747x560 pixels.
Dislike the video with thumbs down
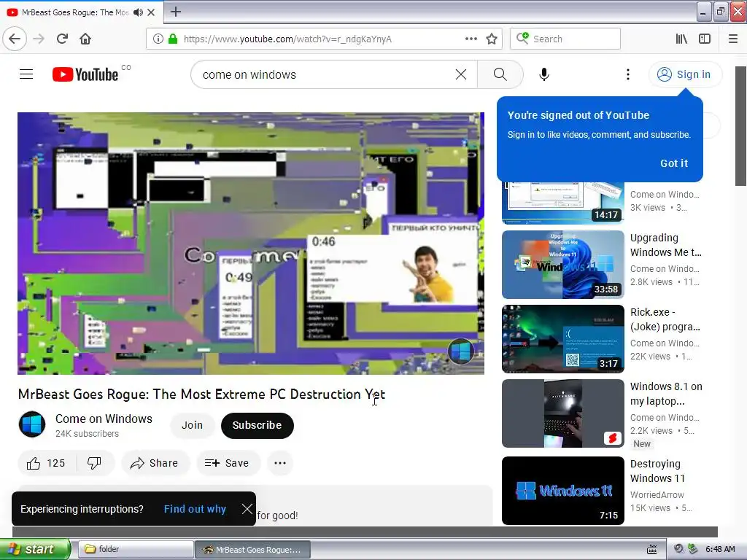tap(94, 463)
